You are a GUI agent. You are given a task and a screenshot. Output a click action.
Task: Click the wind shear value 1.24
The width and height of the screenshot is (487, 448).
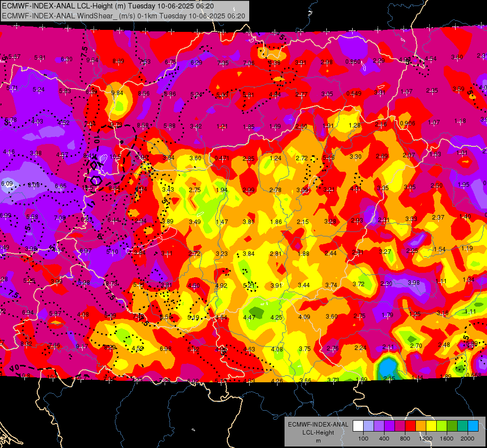276,158
